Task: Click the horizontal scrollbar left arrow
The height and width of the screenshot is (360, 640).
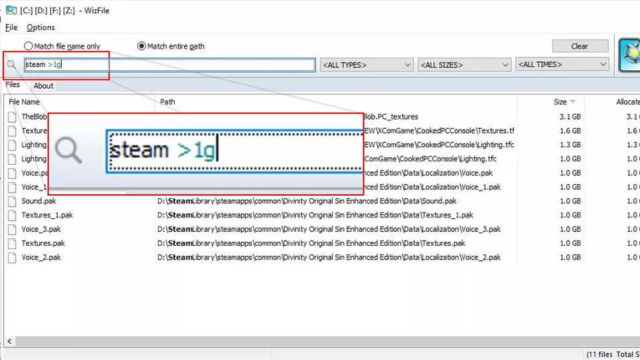Action: tap(9, 341)
